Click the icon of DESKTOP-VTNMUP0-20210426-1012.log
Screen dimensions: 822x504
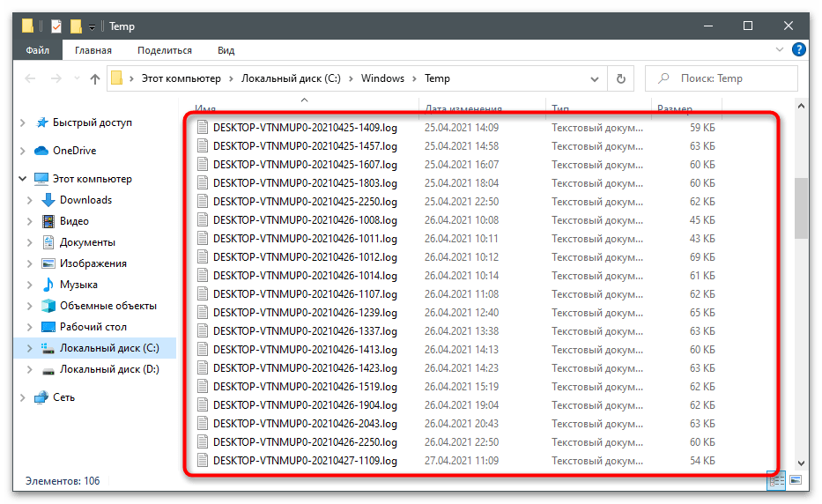[203, 257]
